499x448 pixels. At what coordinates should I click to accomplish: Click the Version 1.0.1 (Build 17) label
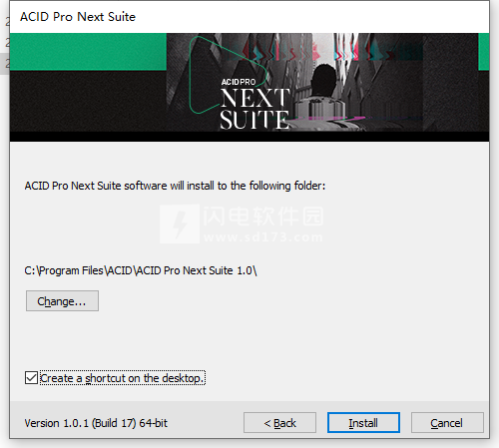pyautogui.click(x=96, y=423)
